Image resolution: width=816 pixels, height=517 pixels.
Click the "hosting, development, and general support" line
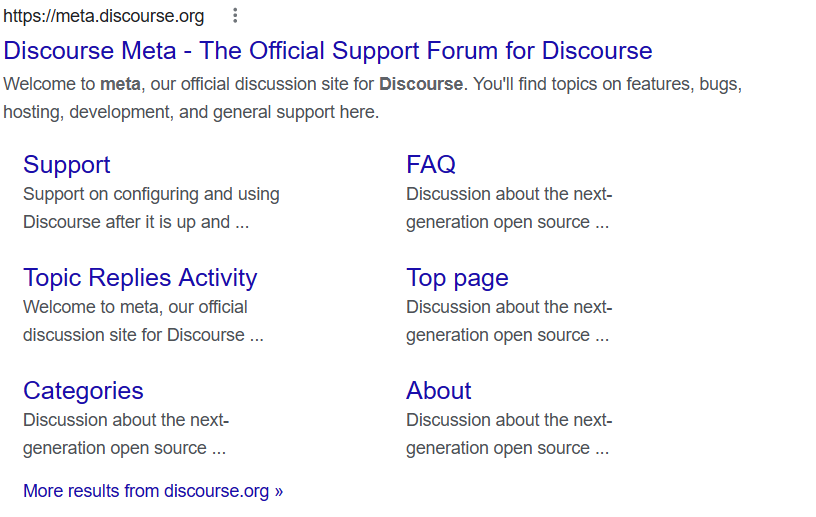(191, 112)
